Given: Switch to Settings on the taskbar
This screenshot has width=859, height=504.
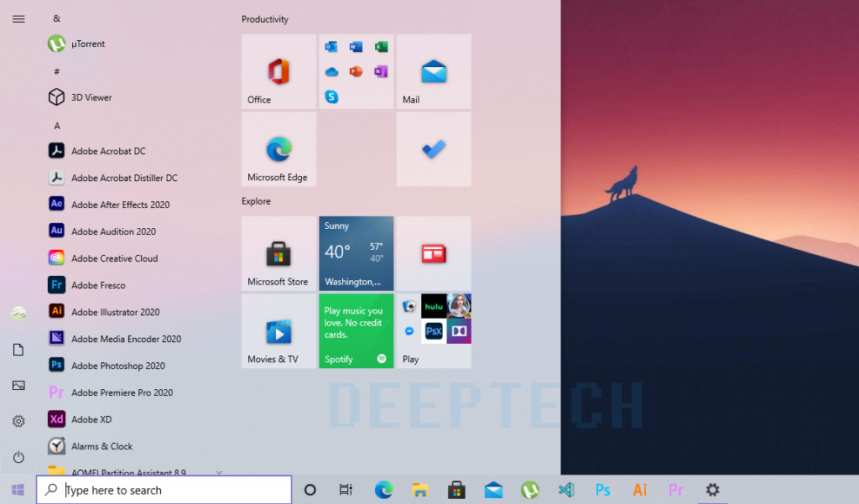Looking at the screenshot, I should pos(712,490).
